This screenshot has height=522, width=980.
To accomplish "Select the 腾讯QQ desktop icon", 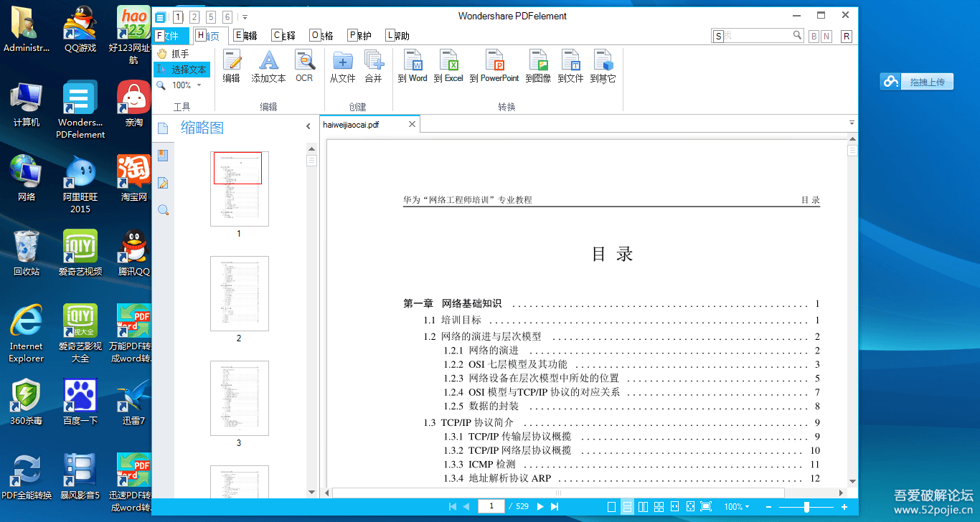I will [134, 253].
